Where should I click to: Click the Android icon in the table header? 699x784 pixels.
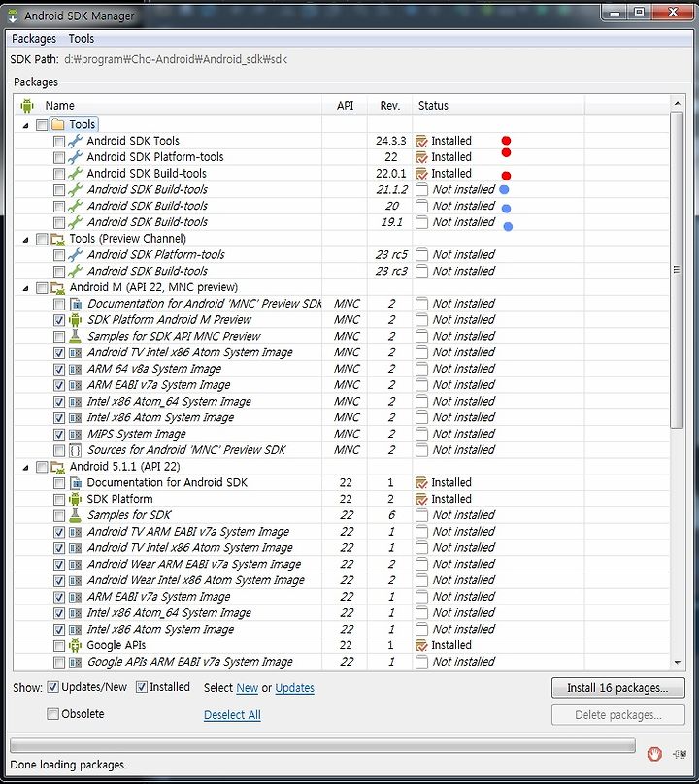point(27,106)
